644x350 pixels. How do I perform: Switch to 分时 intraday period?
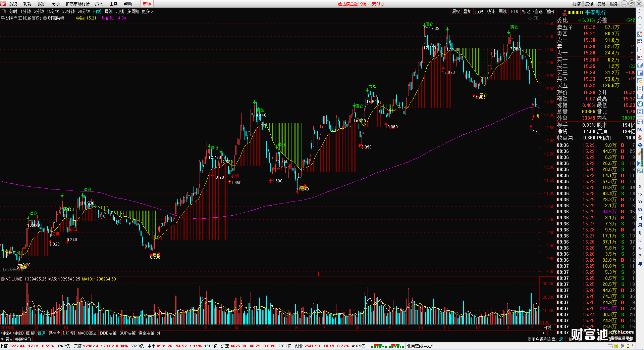tap(13, 11)
